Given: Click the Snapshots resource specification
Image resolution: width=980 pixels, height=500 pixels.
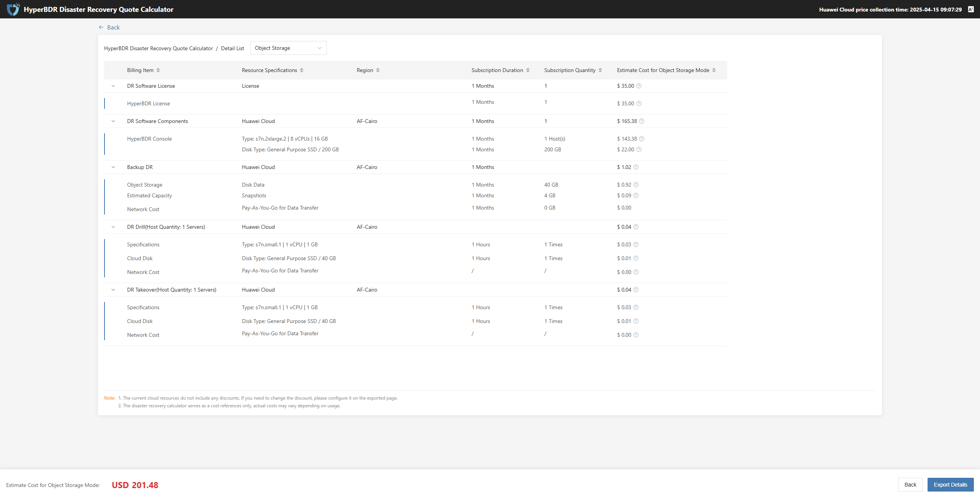Looking at the screenshot, I should tap(254, 195).
